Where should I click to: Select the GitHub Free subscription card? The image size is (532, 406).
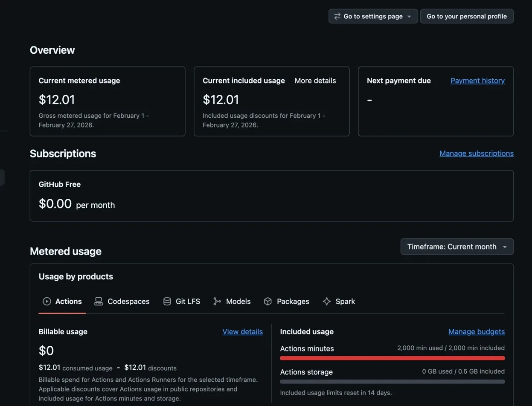click(271, 195)
